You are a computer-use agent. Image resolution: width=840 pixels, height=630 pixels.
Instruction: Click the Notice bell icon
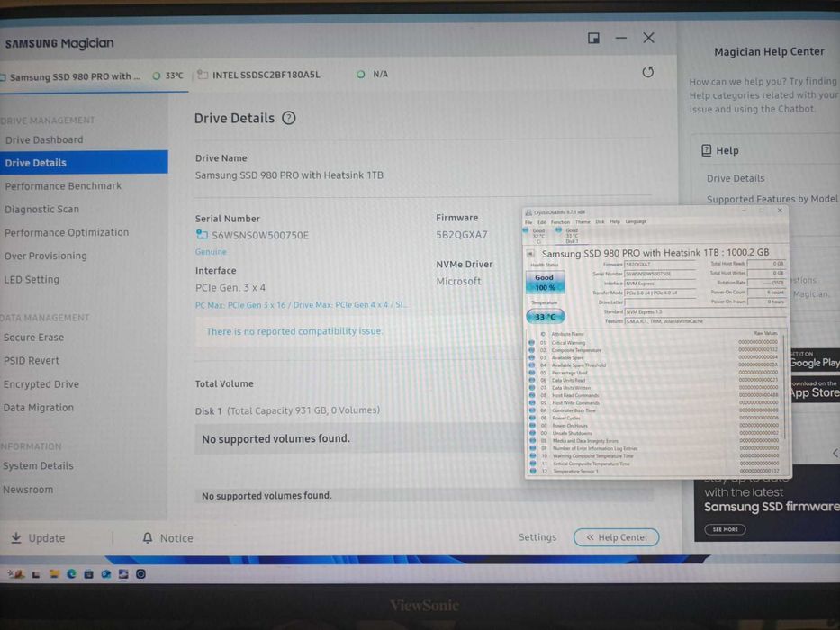click(148, 537)
